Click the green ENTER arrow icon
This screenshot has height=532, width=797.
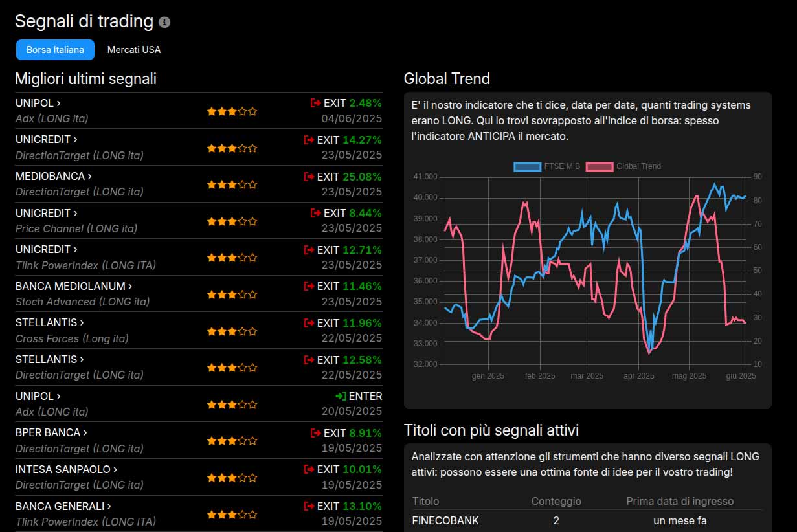[x=341, y=396]
